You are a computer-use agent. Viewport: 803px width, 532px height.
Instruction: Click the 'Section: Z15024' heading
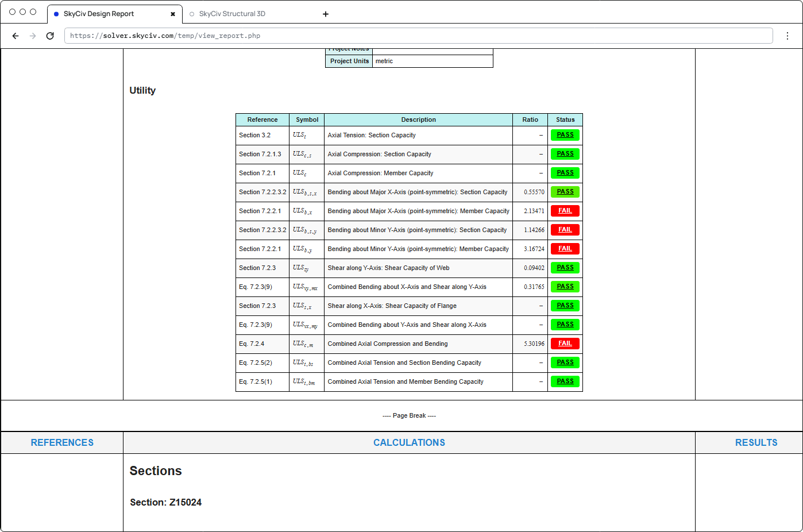(165, 502)
